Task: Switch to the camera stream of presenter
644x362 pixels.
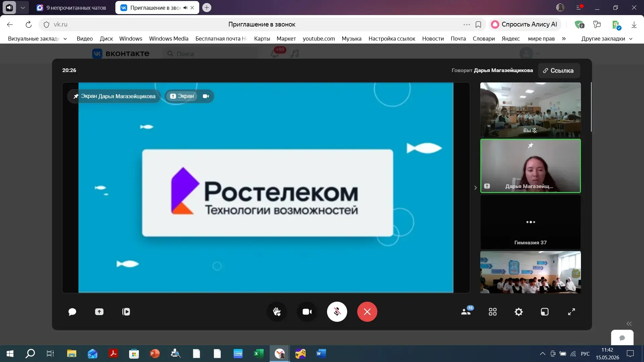Action: [206, 96]
